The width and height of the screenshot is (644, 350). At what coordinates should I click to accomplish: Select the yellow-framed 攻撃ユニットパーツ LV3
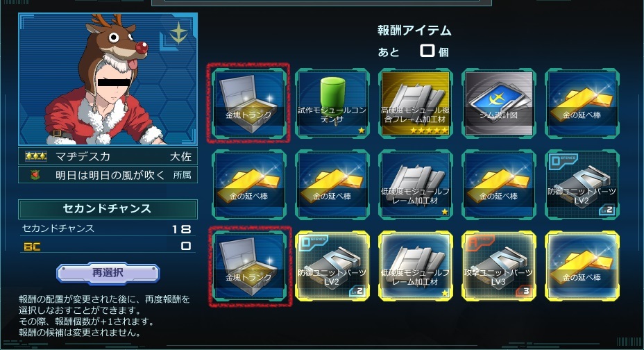(498, 266)
